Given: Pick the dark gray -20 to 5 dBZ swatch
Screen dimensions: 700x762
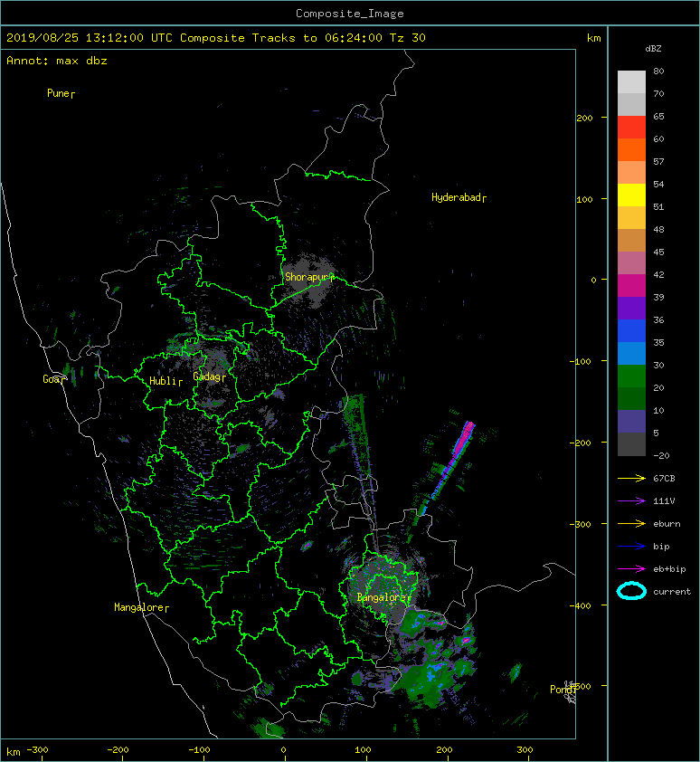Looking at the screenshot, I should pyautogui.click(x=631, y=443).
